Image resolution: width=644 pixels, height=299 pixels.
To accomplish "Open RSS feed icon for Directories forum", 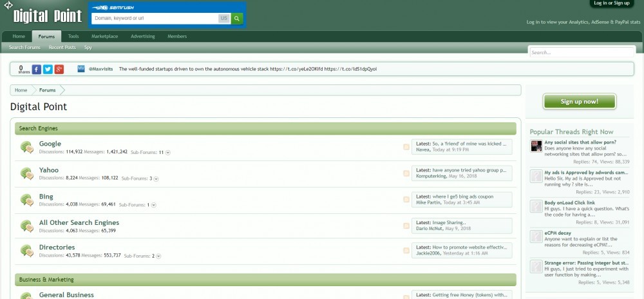I will pos(406,251).
